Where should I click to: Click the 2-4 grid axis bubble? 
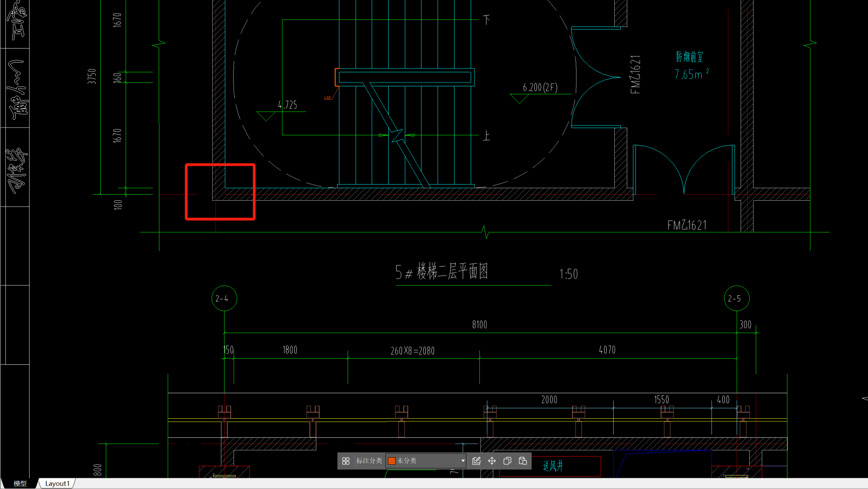tap(224, 298)
